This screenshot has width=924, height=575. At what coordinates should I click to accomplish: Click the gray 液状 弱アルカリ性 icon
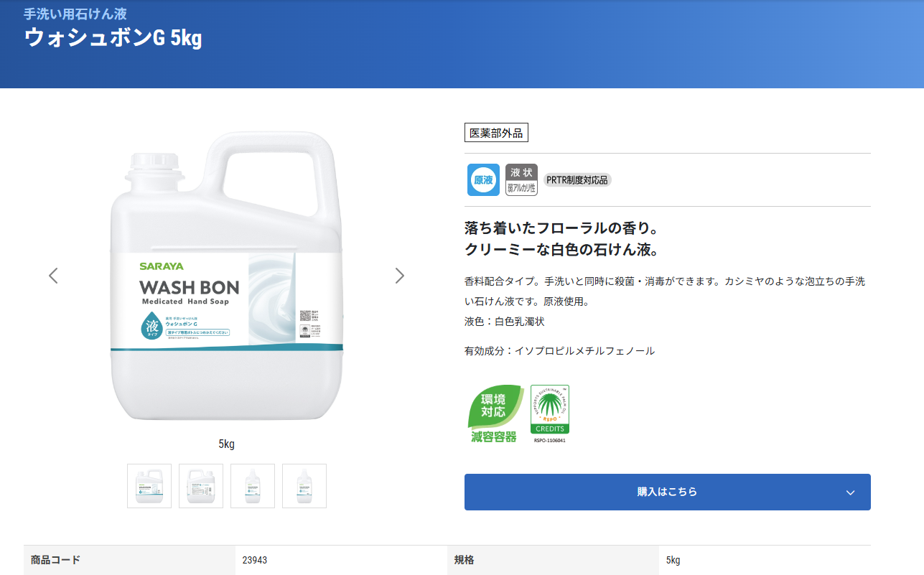(521, 180)
